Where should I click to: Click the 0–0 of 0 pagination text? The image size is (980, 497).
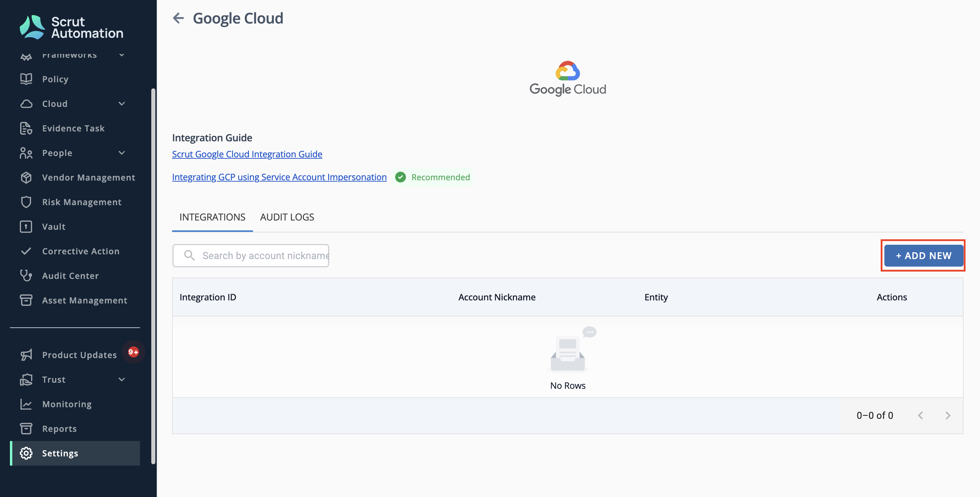pyautogui.click(x=874, y=416)
